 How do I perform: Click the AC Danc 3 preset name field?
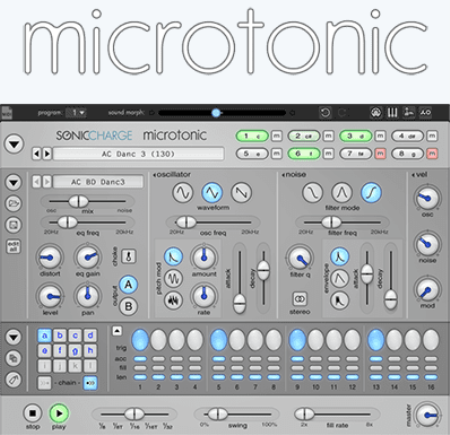[139, 154]
